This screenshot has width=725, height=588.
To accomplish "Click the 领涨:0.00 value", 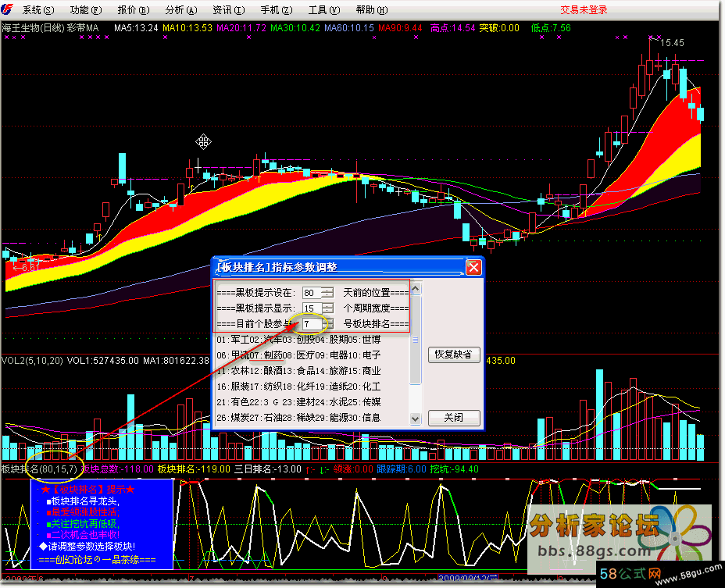I will click(x=353, y=469).
